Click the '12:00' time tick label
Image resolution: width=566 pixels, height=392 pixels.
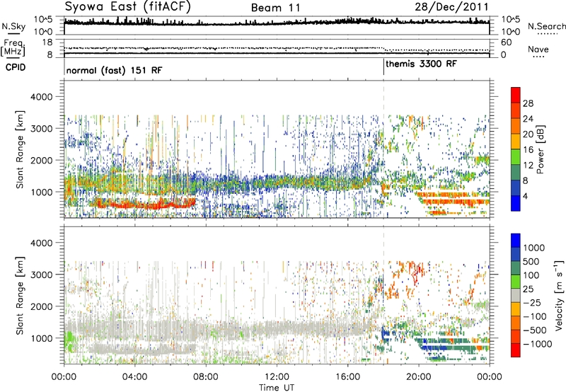277,377
